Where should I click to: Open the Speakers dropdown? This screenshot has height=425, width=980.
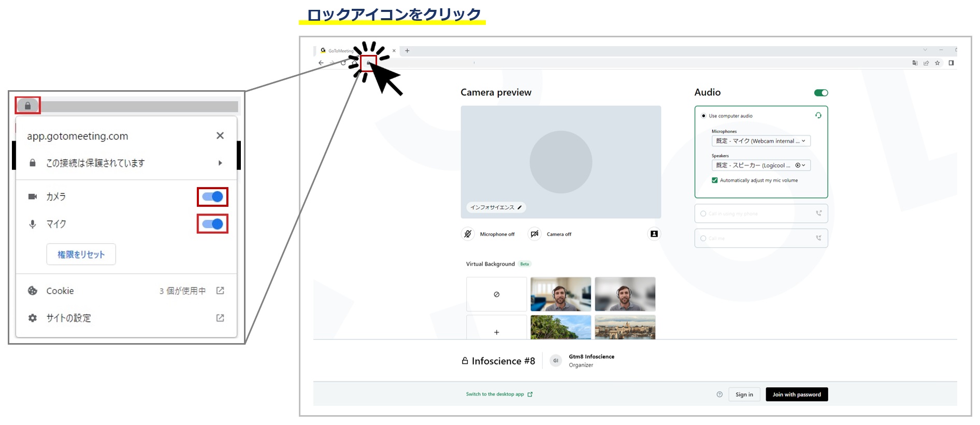pyautogui.click(x=761, y=165)
